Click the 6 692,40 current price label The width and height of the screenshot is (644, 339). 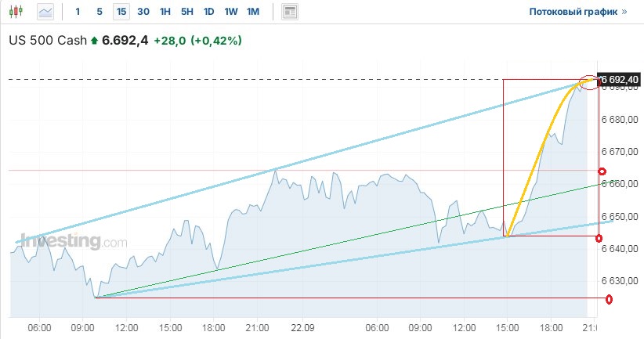(619, 80)
